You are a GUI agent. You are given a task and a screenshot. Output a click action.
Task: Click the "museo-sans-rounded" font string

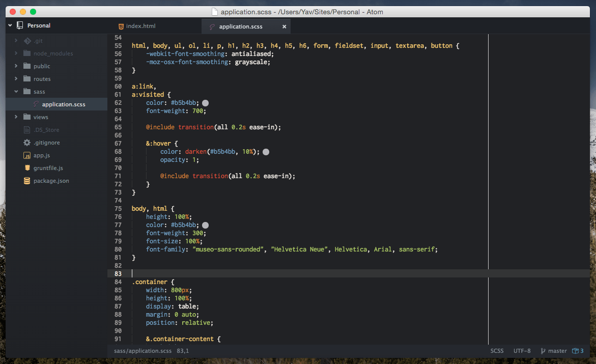click(x=228, y=249)
